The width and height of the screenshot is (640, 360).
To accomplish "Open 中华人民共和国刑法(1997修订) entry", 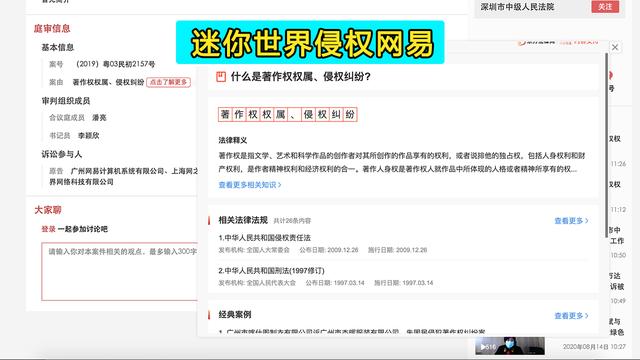I will 271,270.
